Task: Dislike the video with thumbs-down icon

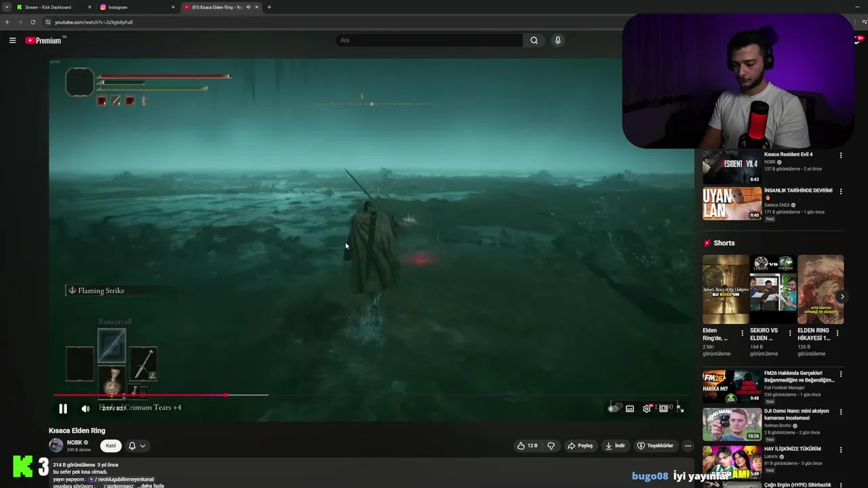Action: pyautogui.click(x=551, y=446)
